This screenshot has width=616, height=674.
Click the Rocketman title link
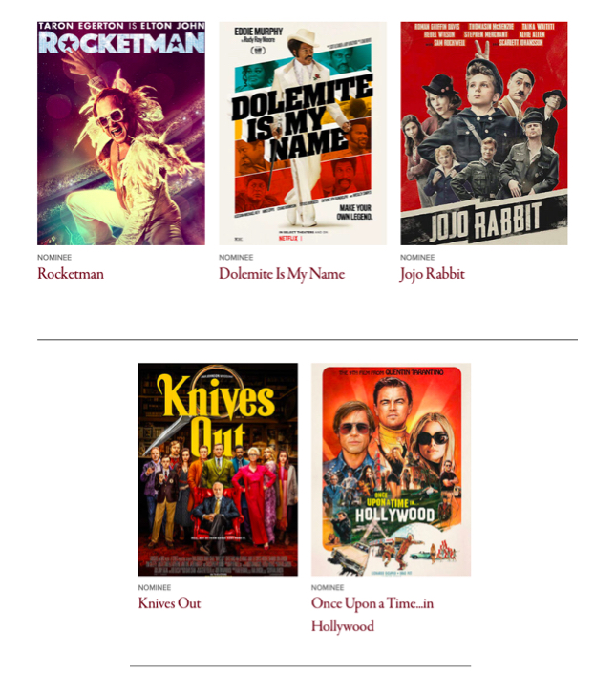[71, 274]
